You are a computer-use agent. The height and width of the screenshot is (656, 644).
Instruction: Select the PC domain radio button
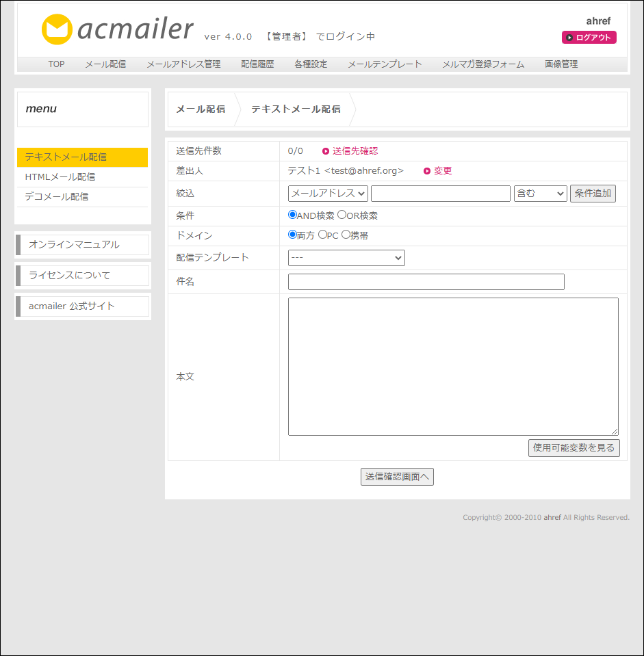point(324,236)
